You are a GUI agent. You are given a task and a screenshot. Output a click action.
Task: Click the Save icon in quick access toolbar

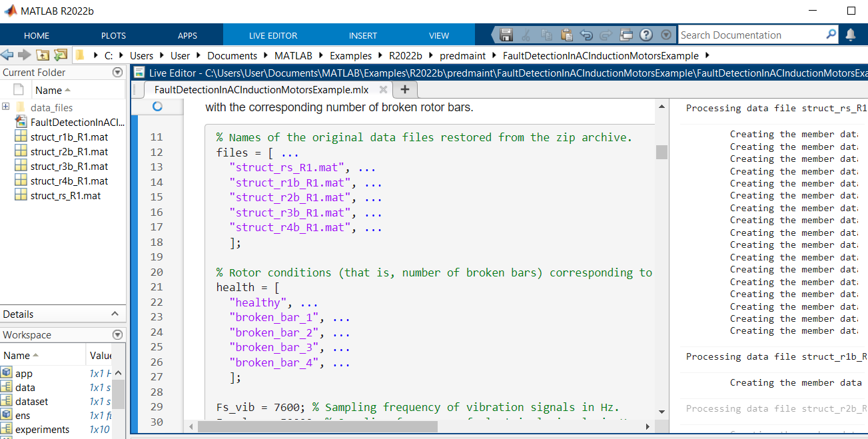(x=506, y=35)
